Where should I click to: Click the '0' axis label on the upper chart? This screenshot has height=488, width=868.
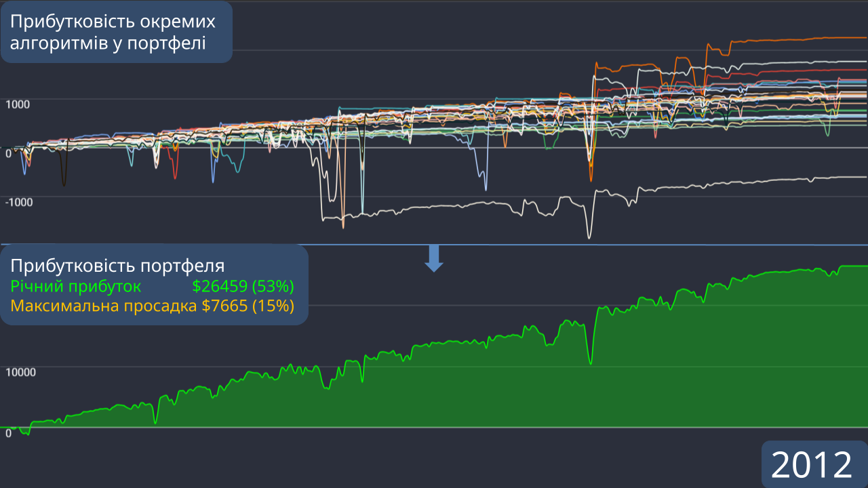(x=8, y=153)
